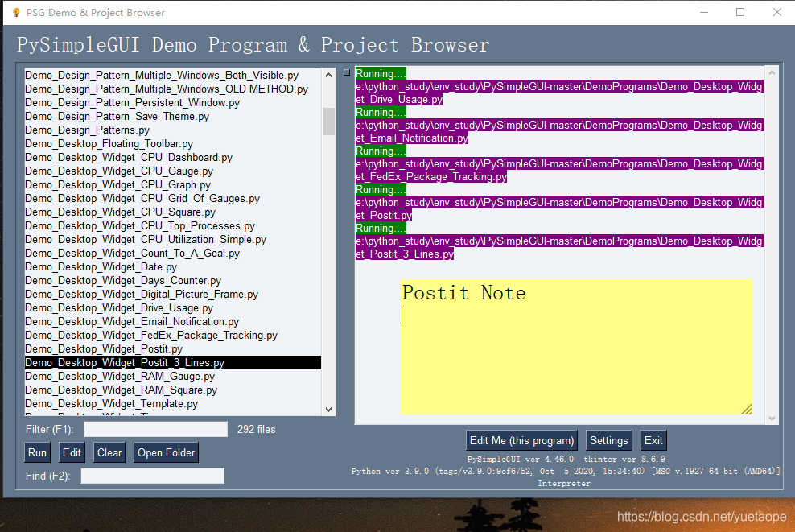Viewport: 795px width, 532px height.
Task: Select Demo_Desktop_Widget_Drive_Usage.py in list
Action: pos(173,307)
